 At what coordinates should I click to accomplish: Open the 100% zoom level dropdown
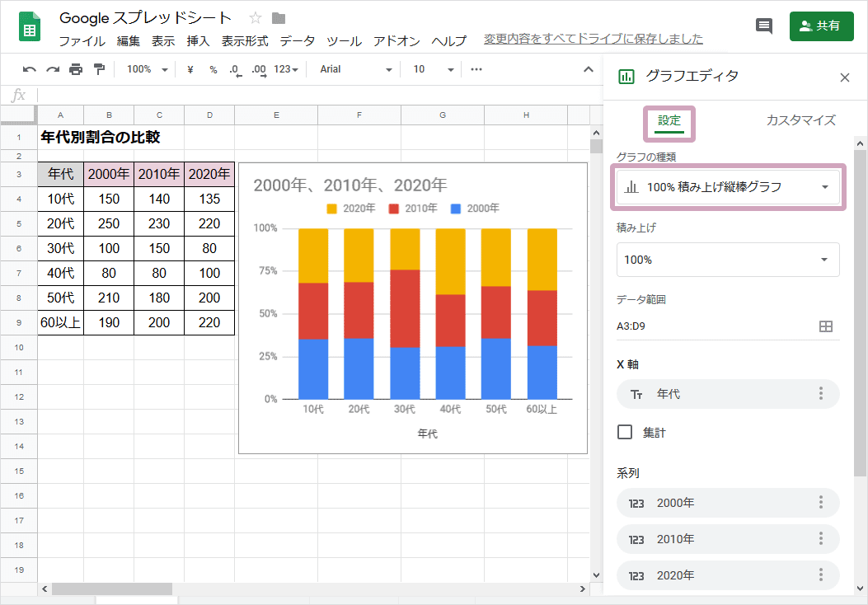pyautogui.click(x=147, y=69)
